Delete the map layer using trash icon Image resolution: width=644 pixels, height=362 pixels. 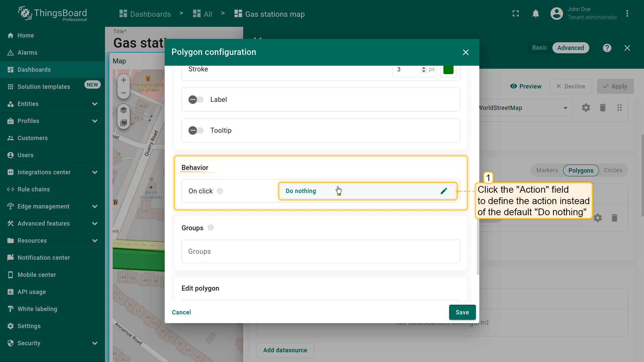click(x=603, y=108)
